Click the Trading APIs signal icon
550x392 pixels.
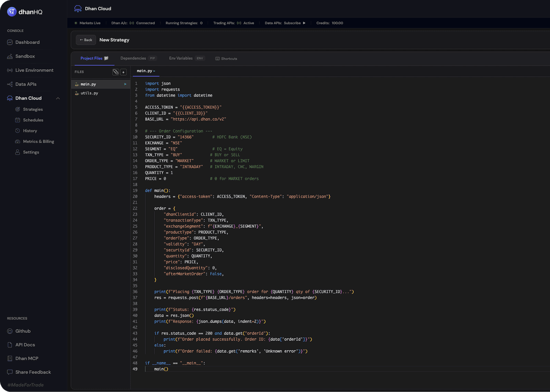click(x=239, y=23)
